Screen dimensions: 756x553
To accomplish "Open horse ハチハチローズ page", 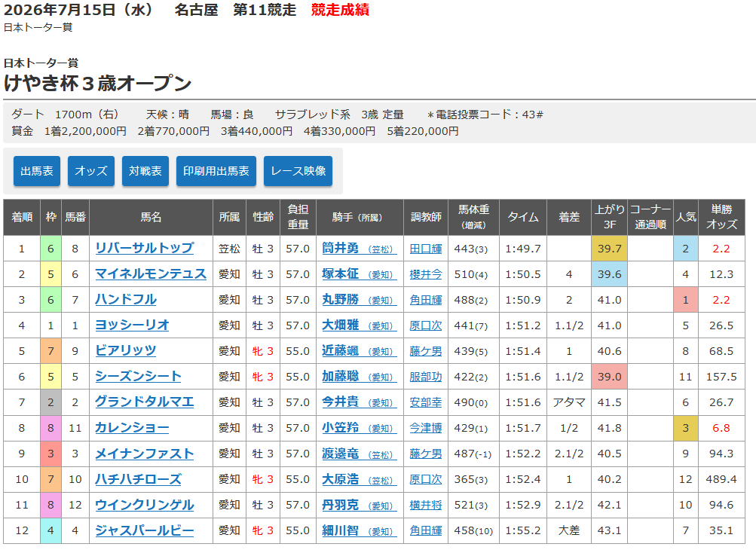I will point(139,478).
